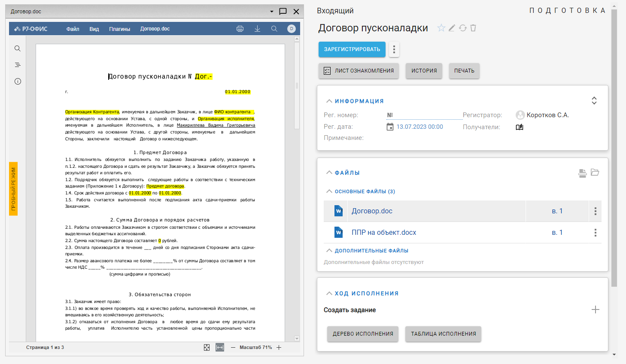This screenshot has height=364, width=626.
Task: Mark Договор пусконаладки as favorite star
Action: tap(441, 28)
